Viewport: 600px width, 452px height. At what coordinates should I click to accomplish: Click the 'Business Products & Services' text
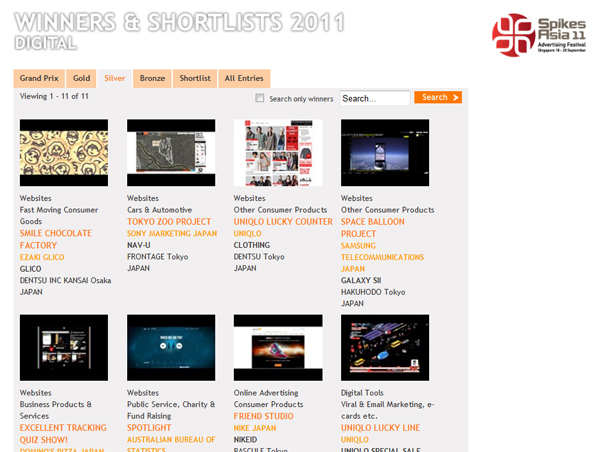tap(56, 410)
